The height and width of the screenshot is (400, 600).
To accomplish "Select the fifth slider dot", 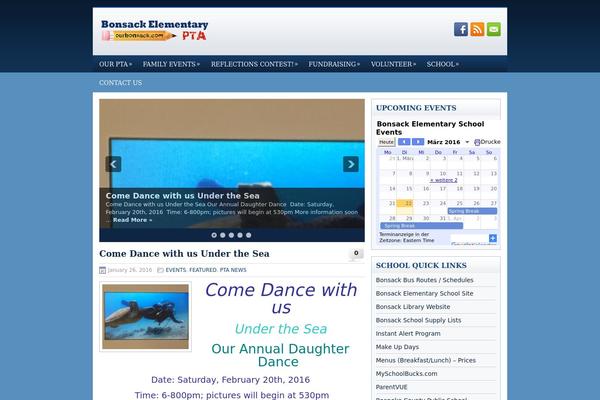I will (x=249, y=235).
